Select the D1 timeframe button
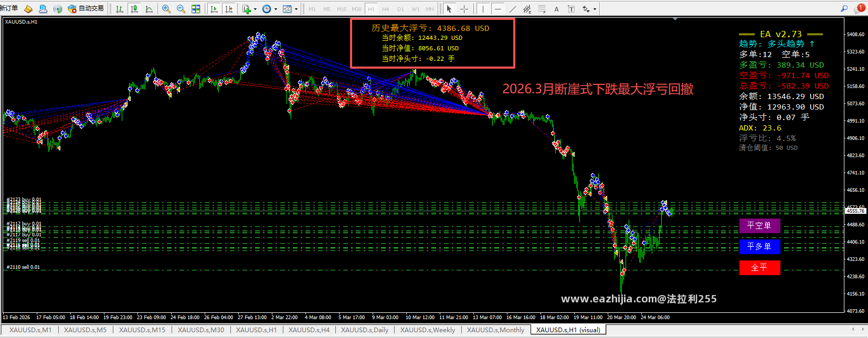 pyautogui.click(x=400, y=9)
